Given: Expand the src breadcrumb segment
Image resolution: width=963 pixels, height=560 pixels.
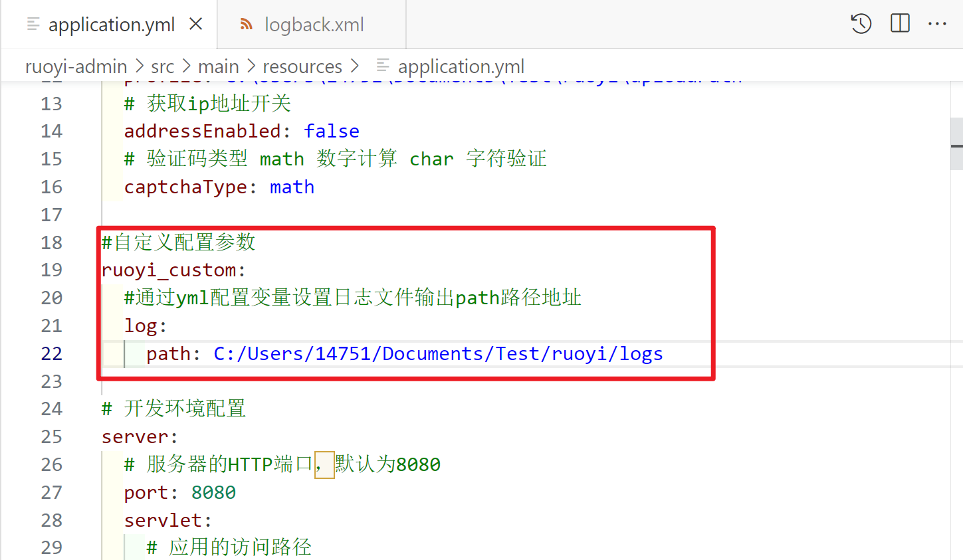Looking at the screenshot, I should tap(162, 66).
